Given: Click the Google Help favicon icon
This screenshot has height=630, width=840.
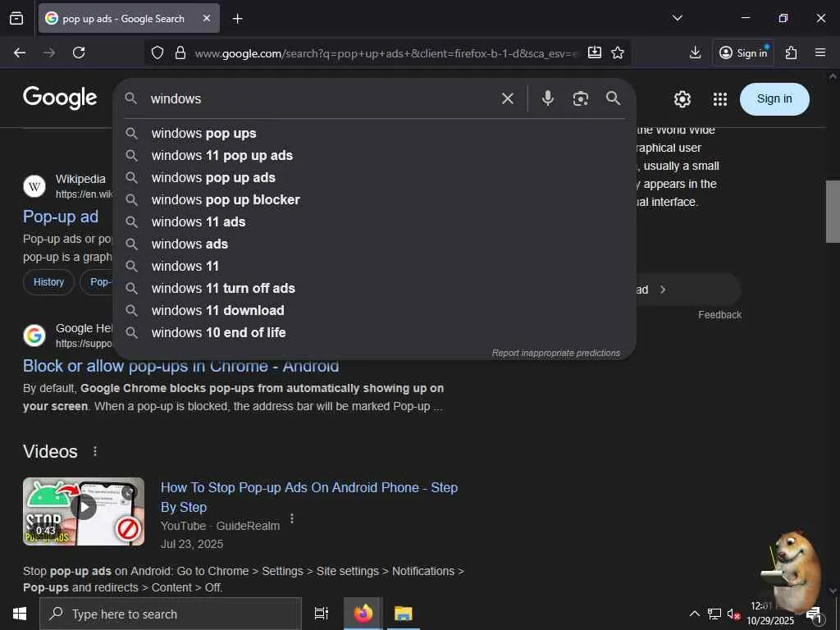Looking at the screenshot, I should 34,336.
